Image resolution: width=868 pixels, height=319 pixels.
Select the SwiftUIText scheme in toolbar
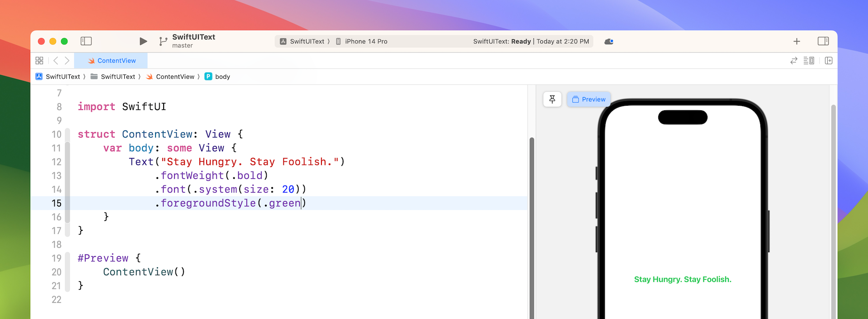(302, 41)
